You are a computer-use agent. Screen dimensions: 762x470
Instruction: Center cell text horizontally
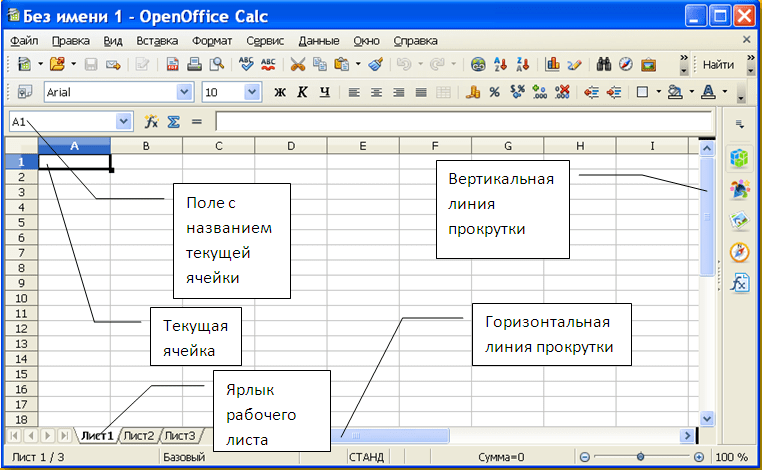[376, 92]
